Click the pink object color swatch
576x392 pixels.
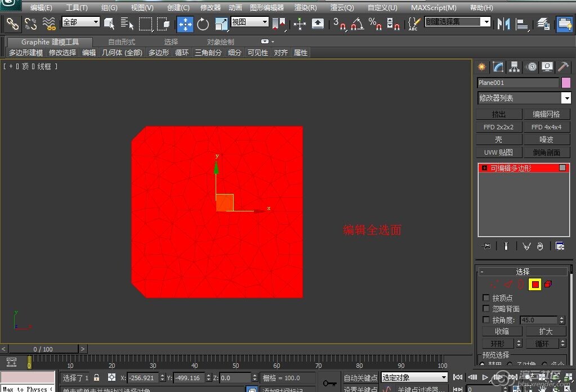(x=566, y=83)
